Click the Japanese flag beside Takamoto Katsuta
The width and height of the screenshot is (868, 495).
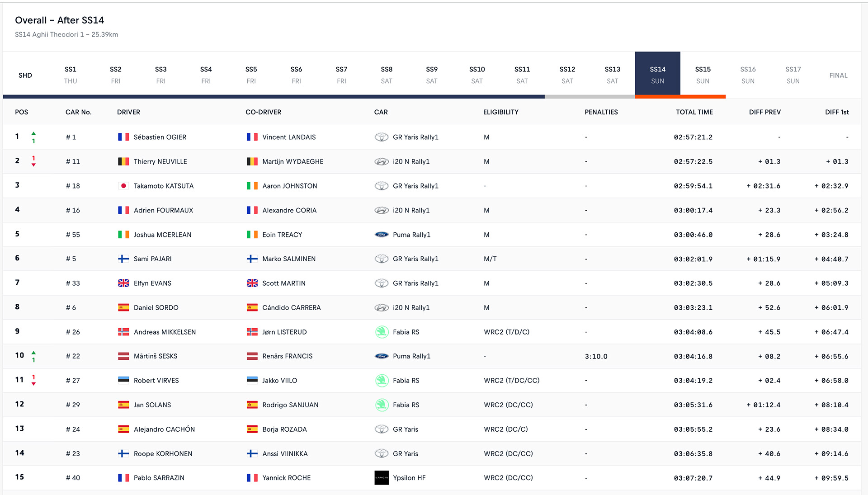pos(123,186)
